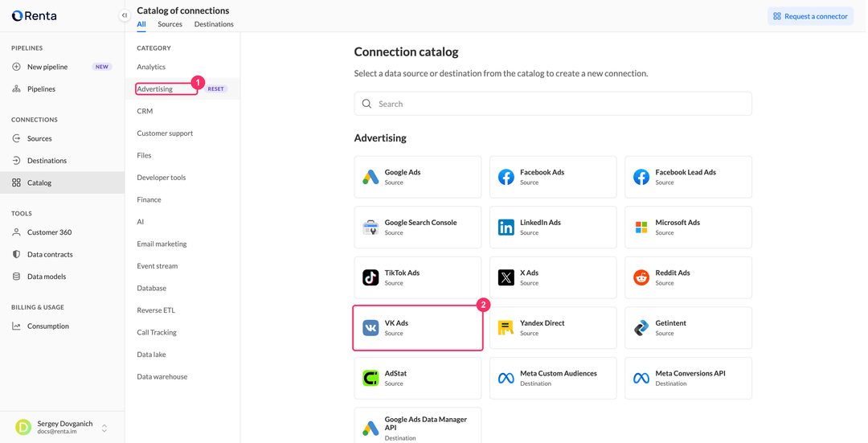868x443 pixels.
Task: Click the New pipeline plus icon
Action: (16, 67)
